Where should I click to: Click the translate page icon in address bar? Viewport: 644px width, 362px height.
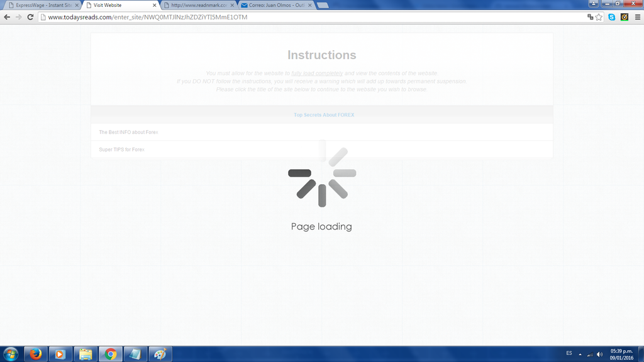pos(590,17)
